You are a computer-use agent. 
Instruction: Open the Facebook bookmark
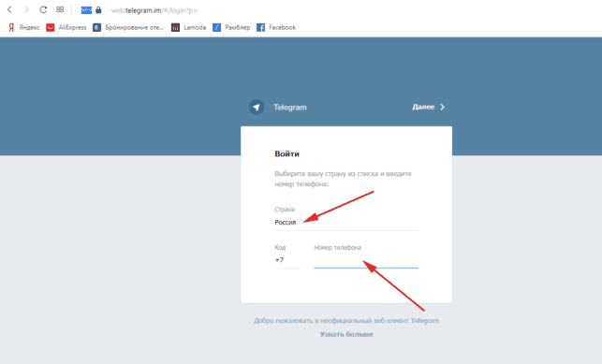276,27
